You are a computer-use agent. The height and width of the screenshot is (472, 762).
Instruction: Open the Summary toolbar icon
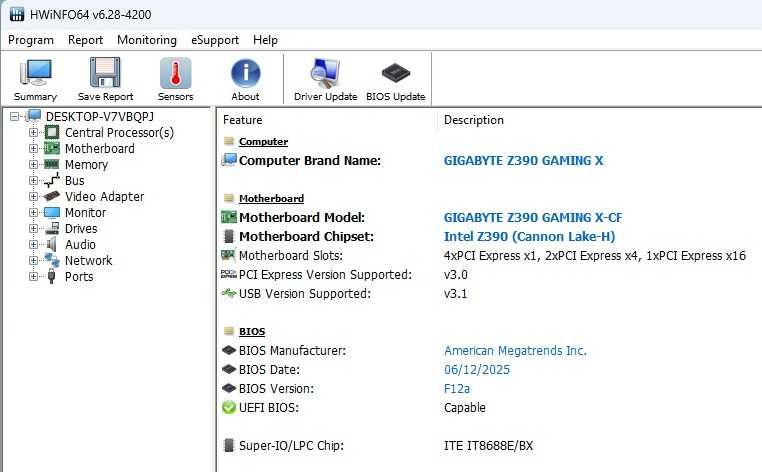click(35, 73)
